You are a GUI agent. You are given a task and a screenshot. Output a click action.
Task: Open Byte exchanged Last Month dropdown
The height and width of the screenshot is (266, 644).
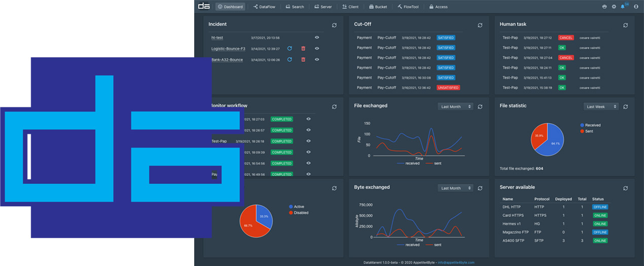[455, 188]
